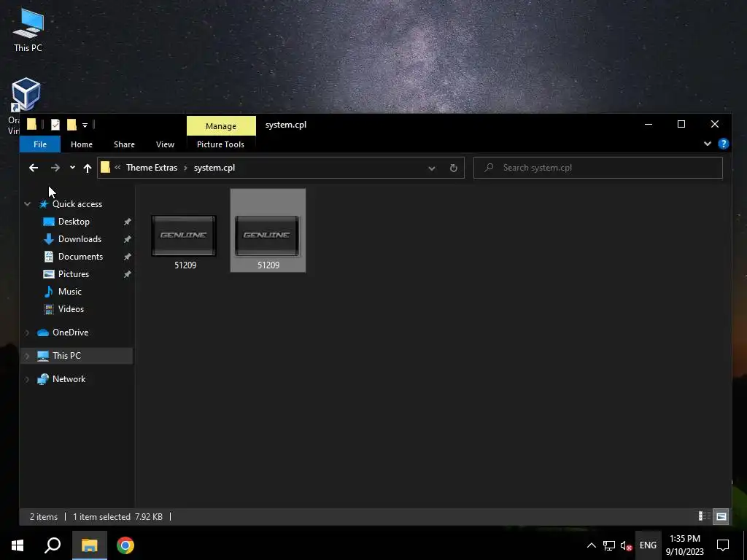
Task: Click the Windows Start button
Action: point(18,545)
